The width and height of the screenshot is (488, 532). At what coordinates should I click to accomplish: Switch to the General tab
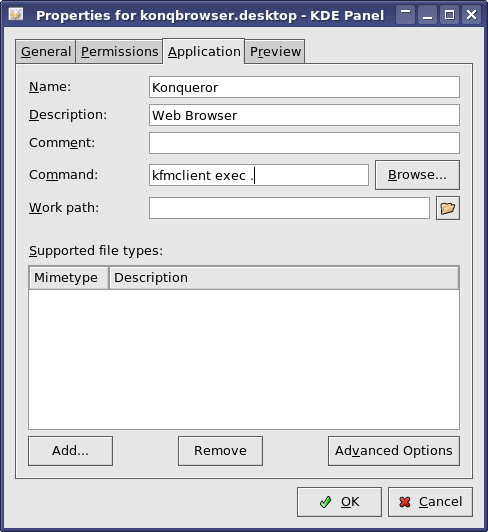[45, 52]
